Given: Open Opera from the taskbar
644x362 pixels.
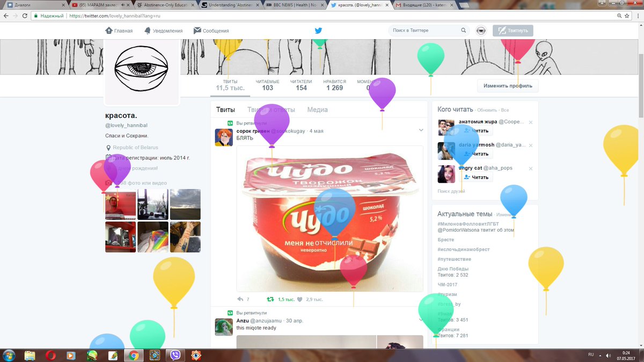Looking at the screenshot, I should pyautogui.click(x=50, y=354).
